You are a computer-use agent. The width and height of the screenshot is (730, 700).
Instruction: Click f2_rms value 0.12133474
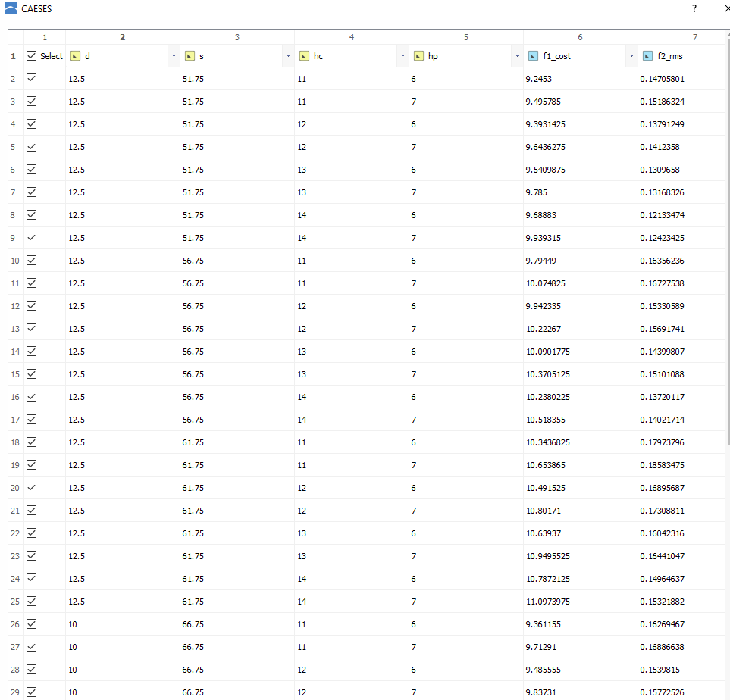point(662,215)
